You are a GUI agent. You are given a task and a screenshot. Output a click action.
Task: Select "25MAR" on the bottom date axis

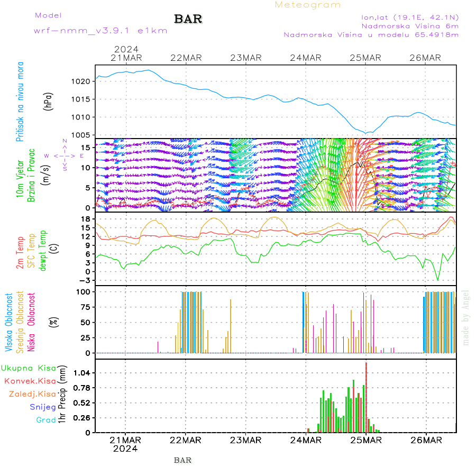point(366,440)
